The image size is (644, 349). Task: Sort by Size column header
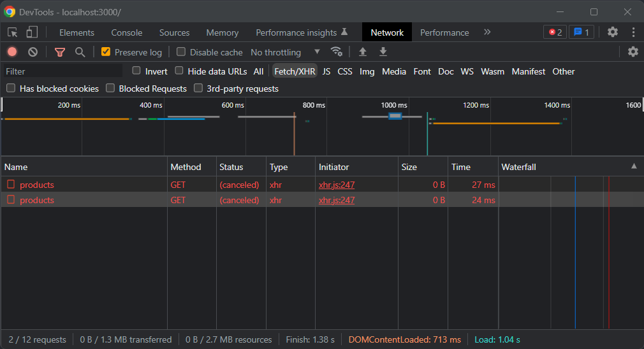point(423,167)
